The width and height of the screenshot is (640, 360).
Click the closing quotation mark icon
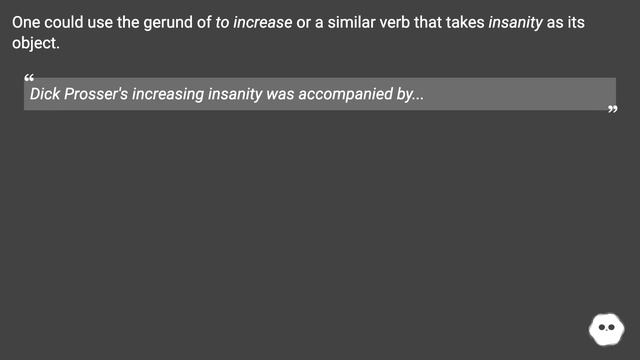tap(612, 109)
